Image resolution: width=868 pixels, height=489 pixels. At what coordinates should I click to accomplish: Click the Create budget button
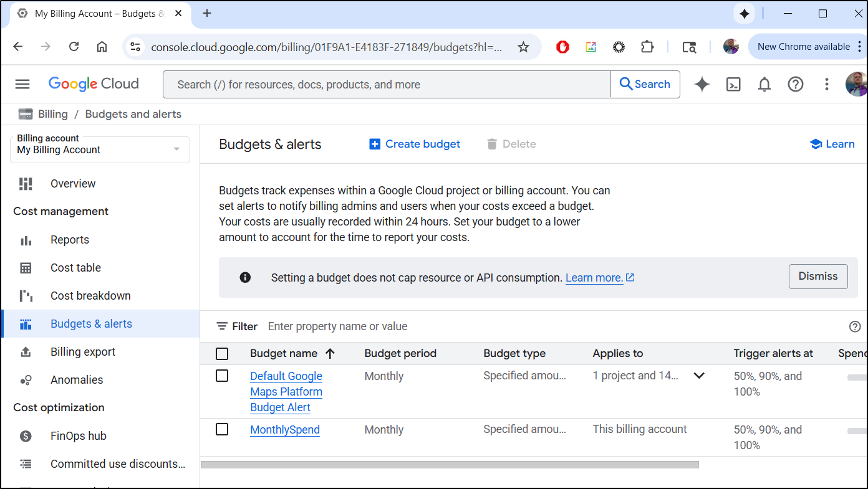(x=415, y=144)
